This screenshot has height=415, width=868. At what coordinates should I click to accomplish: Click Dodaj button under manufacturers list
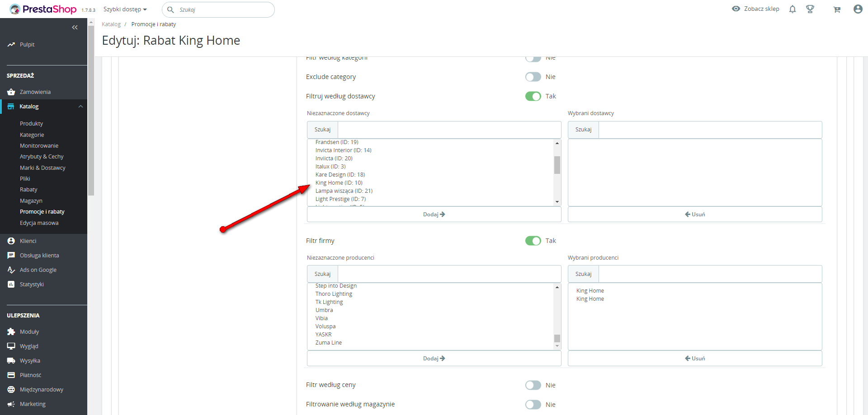coord(434,359)
